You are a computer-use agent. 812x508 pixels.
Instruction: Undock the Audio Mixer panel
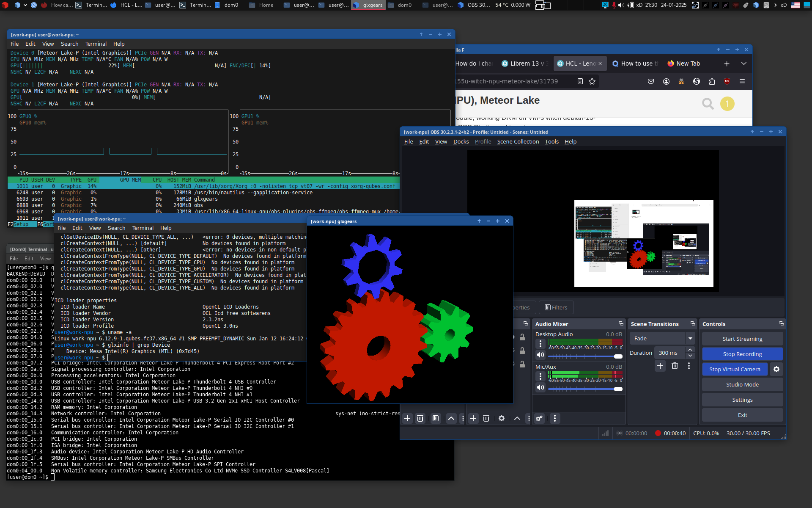click(621, 323)
